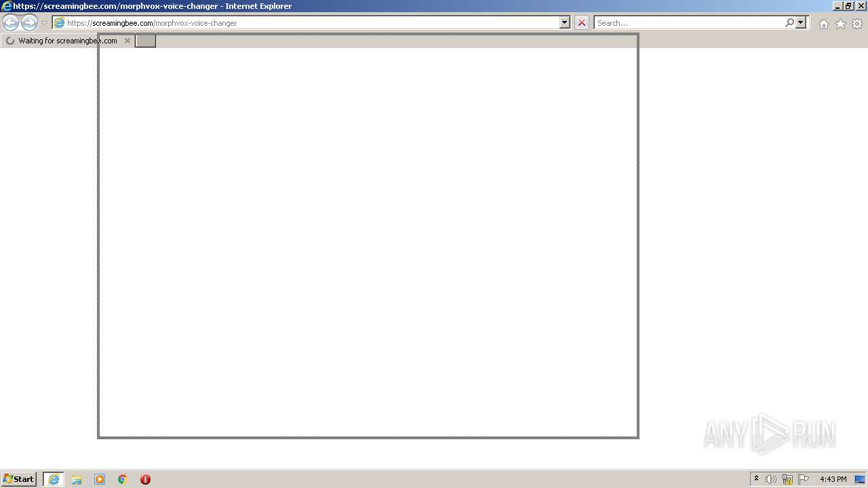Click the 4:43 PM clock
The width and height of the screenshot is (868, 488).
pyautogui.click(x=833, y=479)
